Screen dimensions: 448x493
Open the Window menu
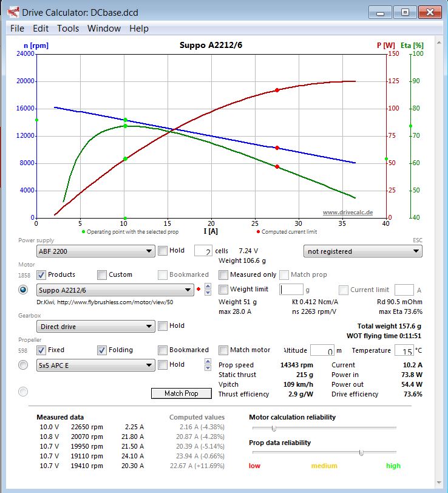[104, 29]
